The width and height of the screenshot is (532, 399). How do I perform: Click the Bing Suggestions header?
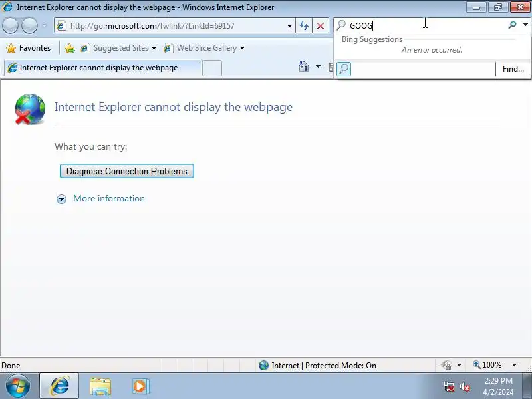pos(372,39)
